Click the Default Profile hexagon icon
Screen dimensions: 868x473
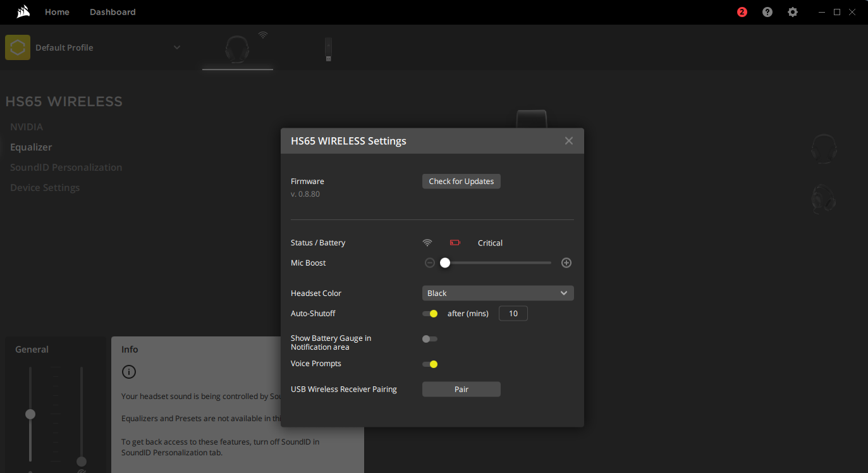click(18, 47)
